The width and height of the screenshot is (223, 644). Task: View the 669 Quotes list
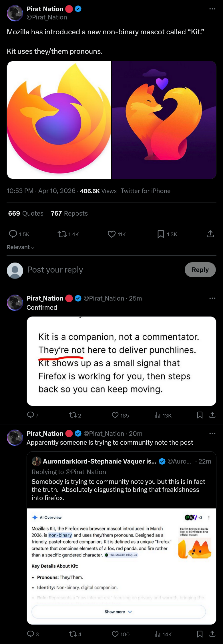[26, 213]
